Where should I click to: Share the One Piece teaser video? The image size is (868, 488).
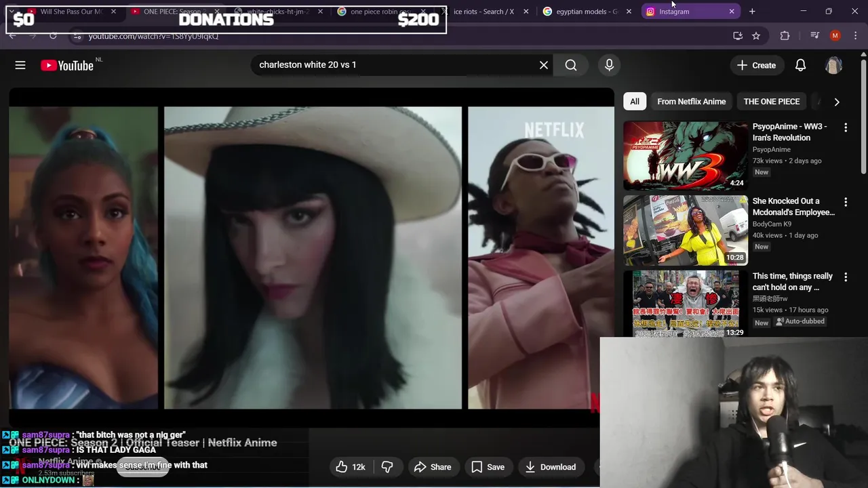pyautogui.click(x=433, y=467)
